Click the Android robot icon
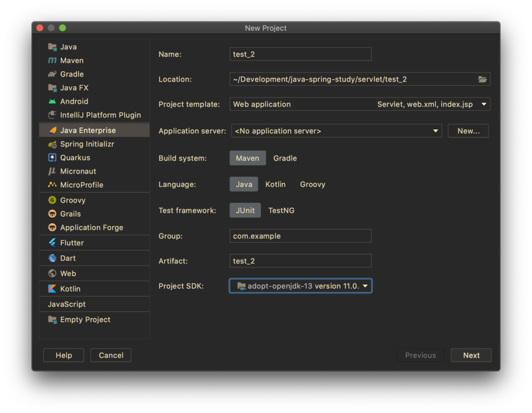 pos(52,102)
